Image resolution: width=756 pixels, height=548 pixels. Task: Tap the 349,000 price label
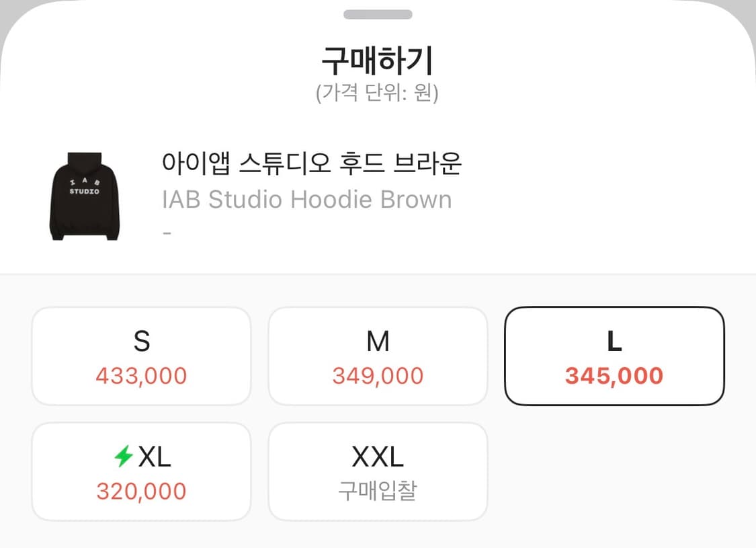(x=378, y=376)
